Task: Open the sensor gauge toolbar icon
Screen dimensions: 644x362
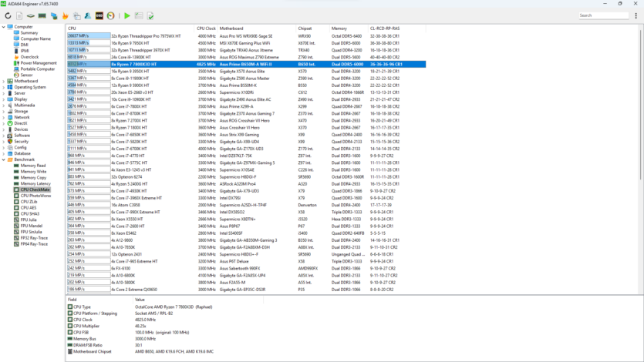Action: pos(111,15)
